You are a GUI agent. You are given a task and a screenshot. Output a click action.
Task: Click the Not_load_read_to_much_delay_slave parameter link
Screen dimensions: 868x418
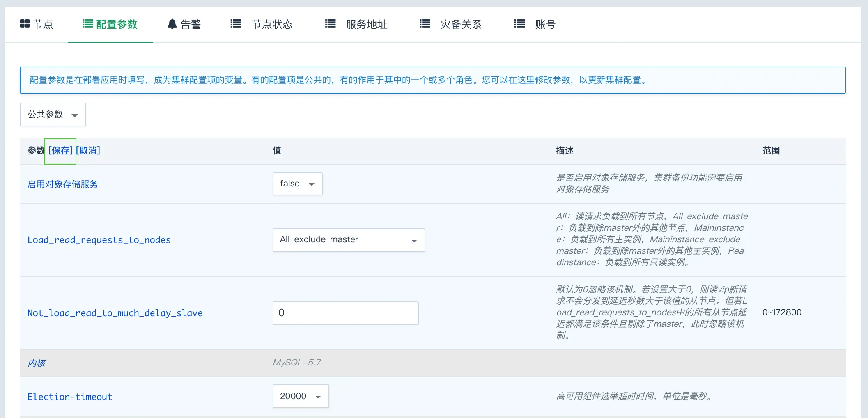pos(115,313)
